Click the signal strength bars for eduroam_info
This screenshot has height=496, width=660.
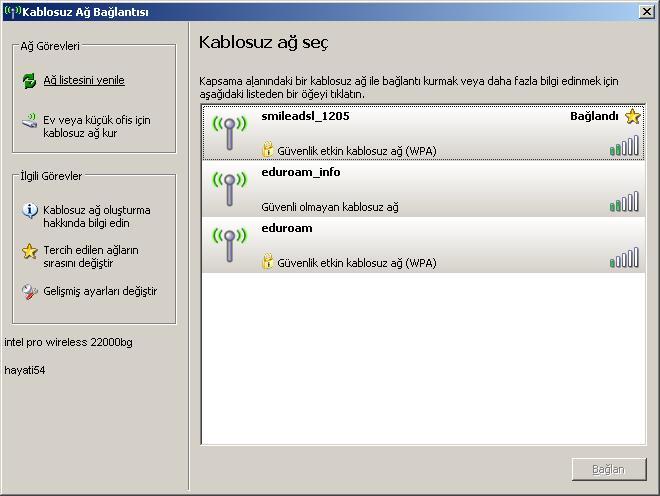click(x=624, y=201)
